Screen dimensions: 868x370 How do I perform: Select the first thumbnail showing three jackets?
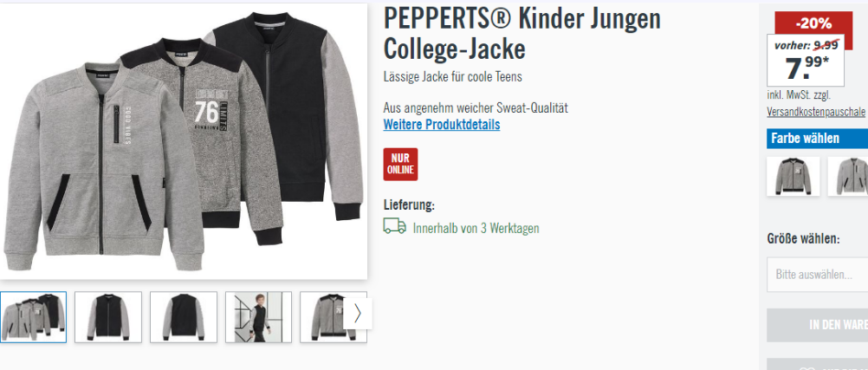(x=33, y=317)
